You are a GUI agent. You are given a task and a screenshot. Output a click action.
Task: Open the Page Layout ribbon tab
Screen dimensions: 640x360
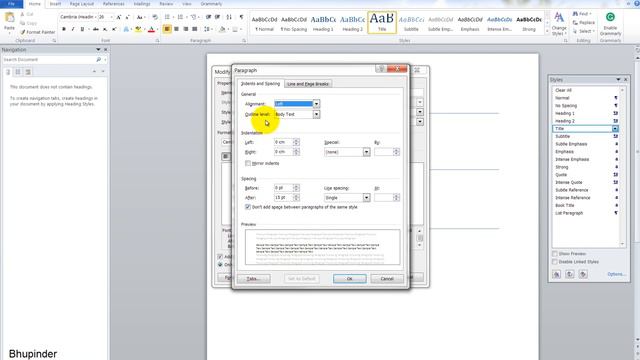[82, 4]
